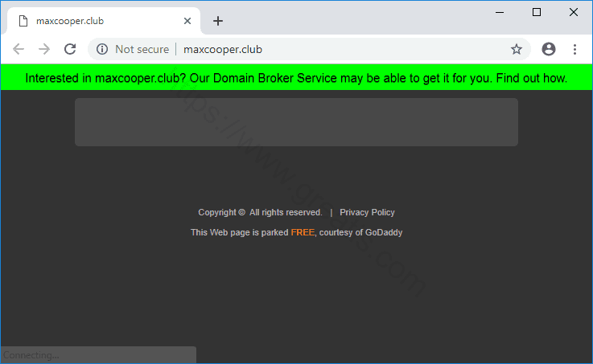Click the 'Copyright © All rights reserved.' text
Image resolution: width=593 pixels, height=364 pixels.
pyautogui.click(x=260, y=213)
